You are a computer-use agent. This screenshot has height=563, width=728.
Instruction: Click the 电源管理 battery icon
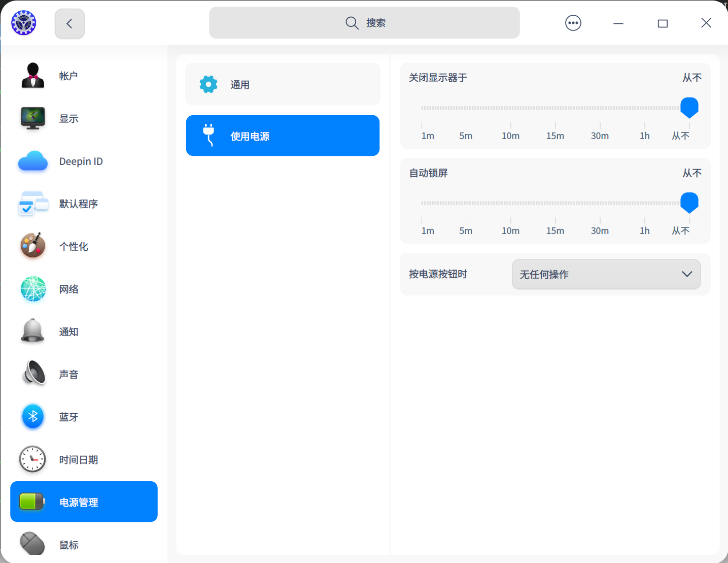32,502
